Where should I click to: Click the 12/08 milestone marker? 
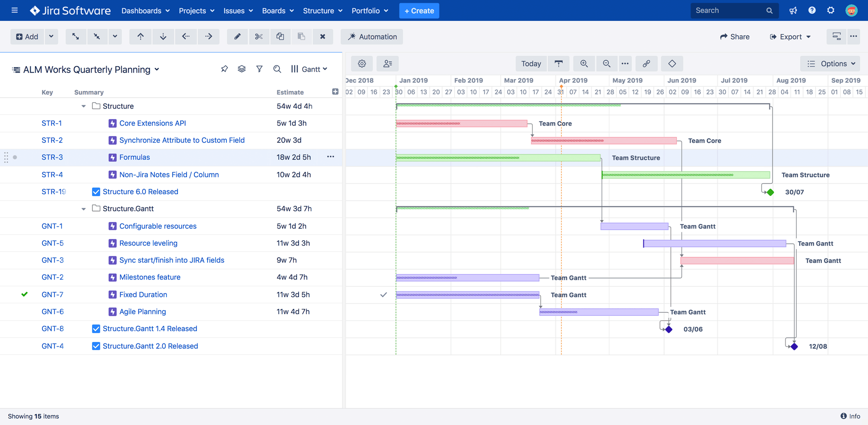794,346
